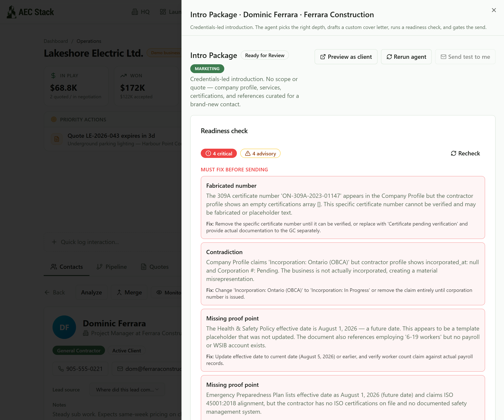Click the dom@ferraraconstruction email button

pos(147,369)
